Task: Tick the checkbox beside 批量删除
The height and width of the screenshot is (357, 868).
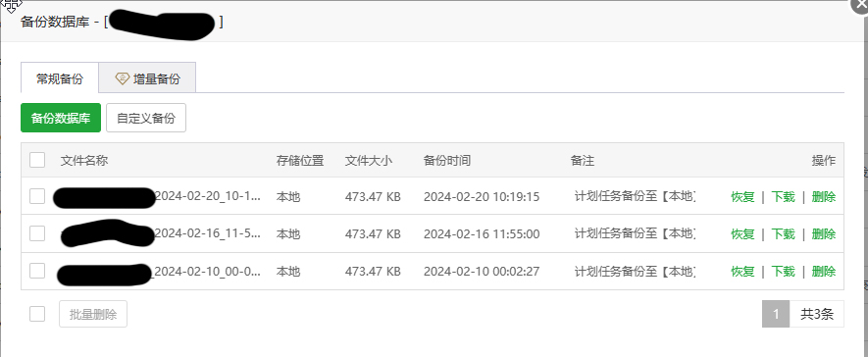Action: point(37,314)
